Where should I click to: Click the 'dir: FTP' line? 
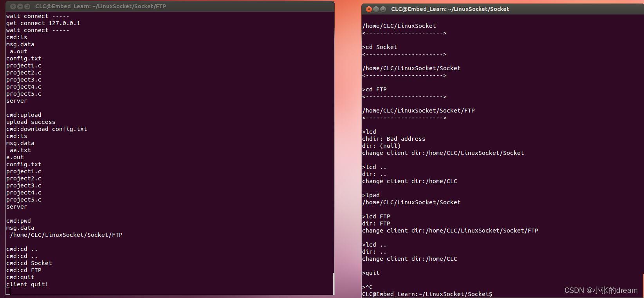[376, 223]
